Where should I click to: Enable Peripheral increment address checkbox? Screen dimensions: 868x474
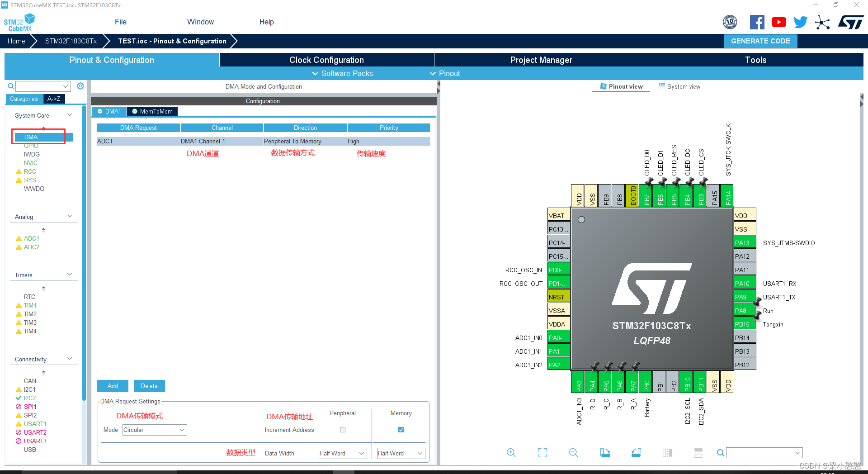click(343, 430)
